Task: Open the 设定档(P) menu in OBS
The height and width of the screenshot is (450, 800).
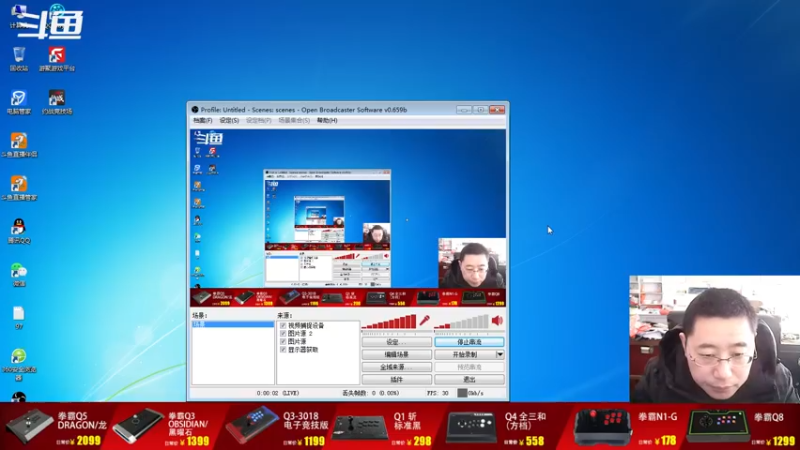Action: pyautogui.click(x=258, y=120)
